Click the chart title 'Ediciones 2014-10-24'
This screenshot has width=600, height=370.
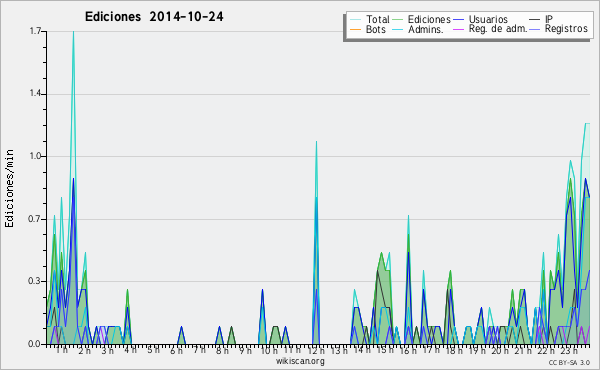pyautogui.click(x=154, y=17)
